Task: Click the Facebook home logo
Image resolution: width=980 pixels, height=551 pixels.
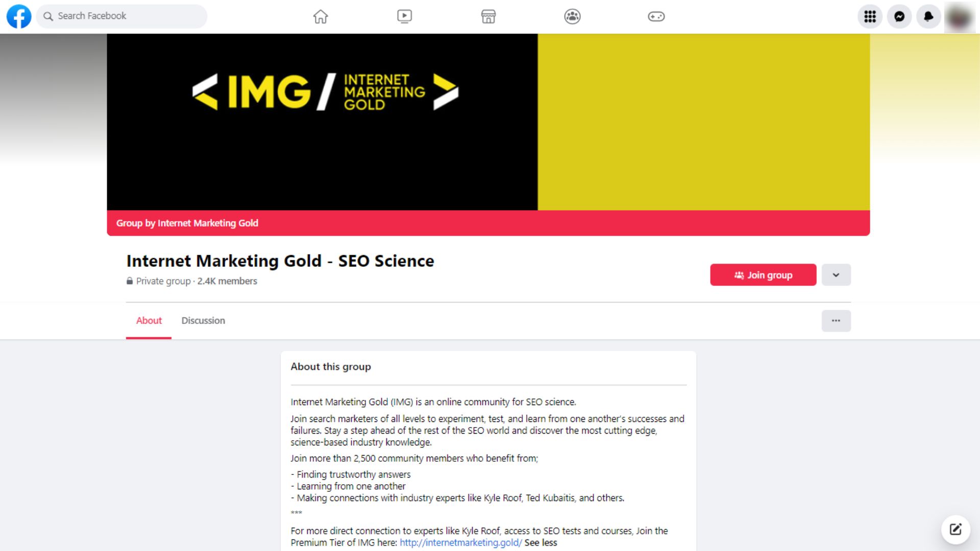Action: [x=18, y=16]
